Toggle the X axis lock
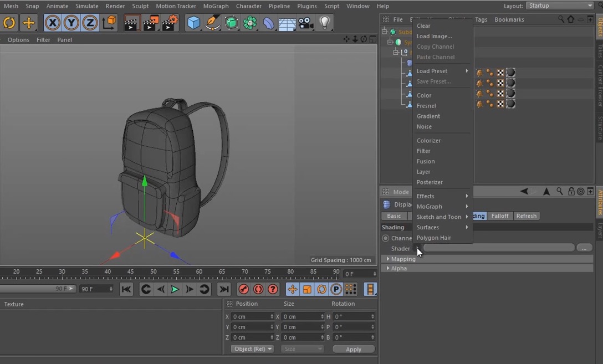The image size is (603, 364). pyautogui.click(x=52, y=23)
